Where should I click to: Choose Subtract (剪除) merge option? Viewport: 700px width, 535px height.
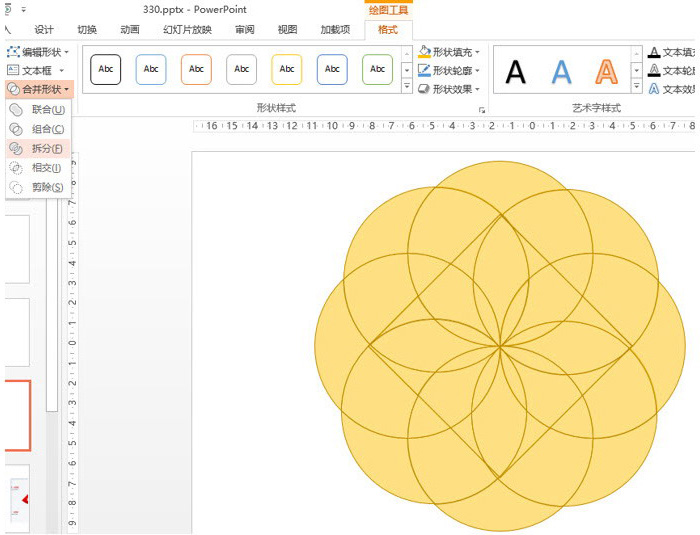47,187
